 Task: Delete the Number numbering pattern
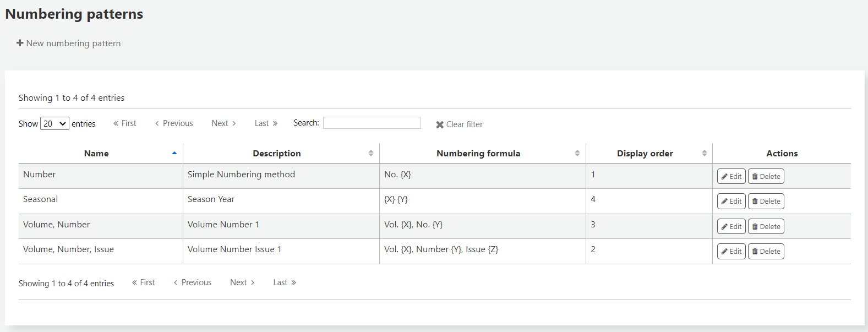(x=766, y=176)
